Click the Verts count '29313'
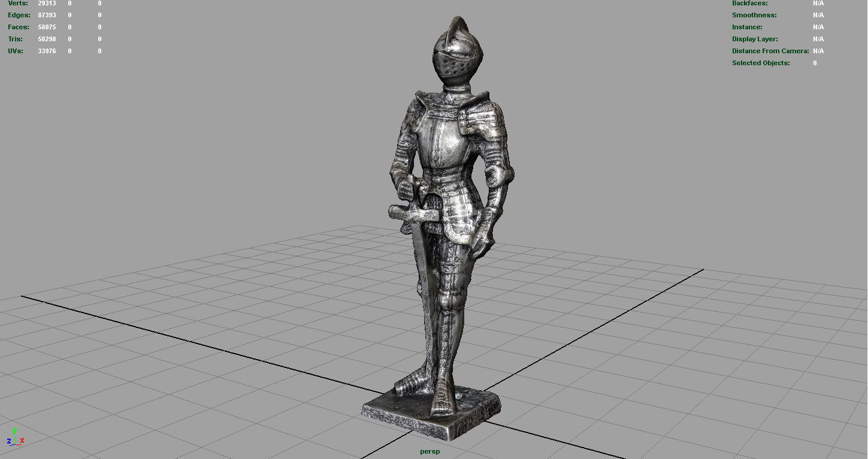This screenshot has height=459, width=868. [x=47, y=4]
